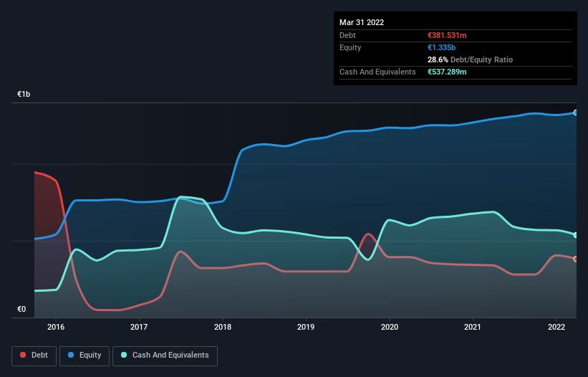Click the €1b y-axis label
The height and width of the screenshot is (377, 588).
pos(24,94)
